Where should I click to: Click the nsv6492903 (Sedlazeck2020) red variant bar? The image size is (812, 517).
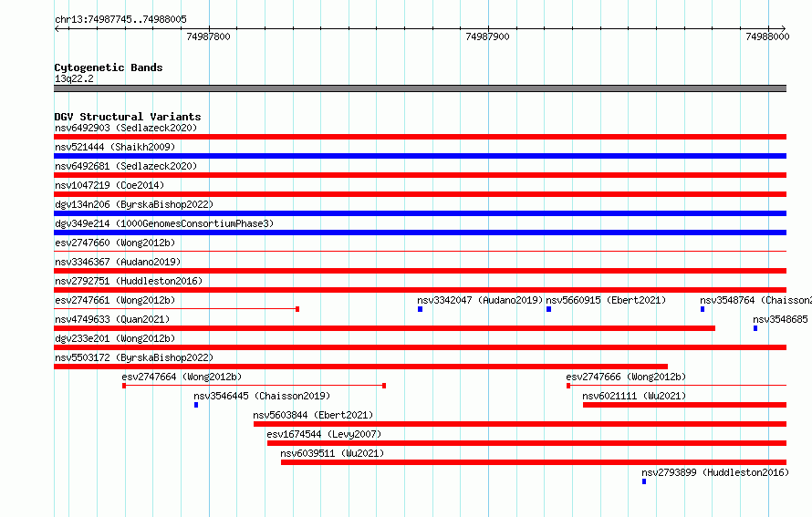(420, 137)
